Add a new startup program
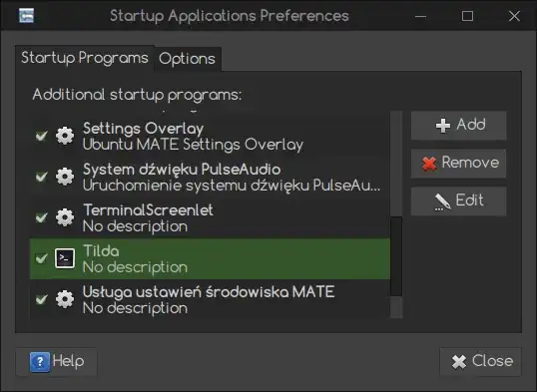The height and width of the screenshot is (392, 537). (458, 126)
